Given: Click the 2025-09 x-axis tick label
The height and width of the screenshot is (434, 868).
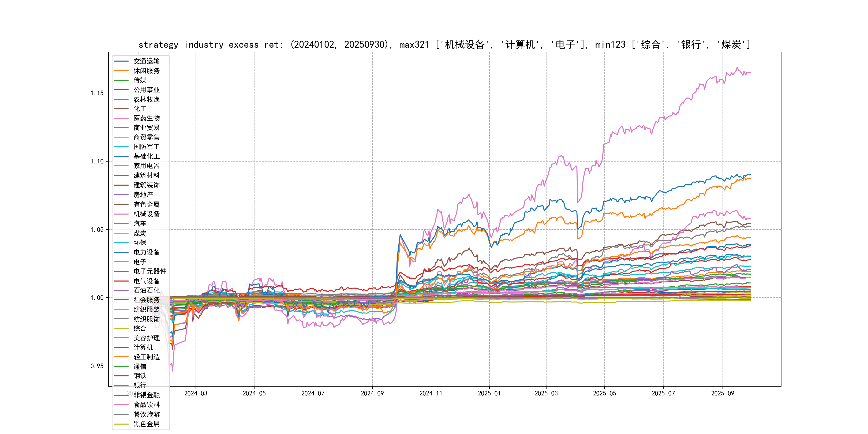Looking at the screenshot, I should 723,393.
